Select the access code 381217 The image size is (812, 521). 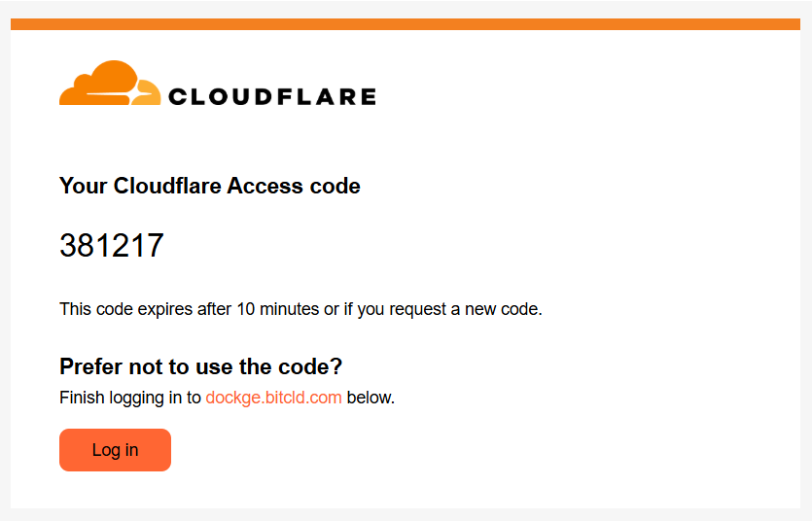click(111, 246)
